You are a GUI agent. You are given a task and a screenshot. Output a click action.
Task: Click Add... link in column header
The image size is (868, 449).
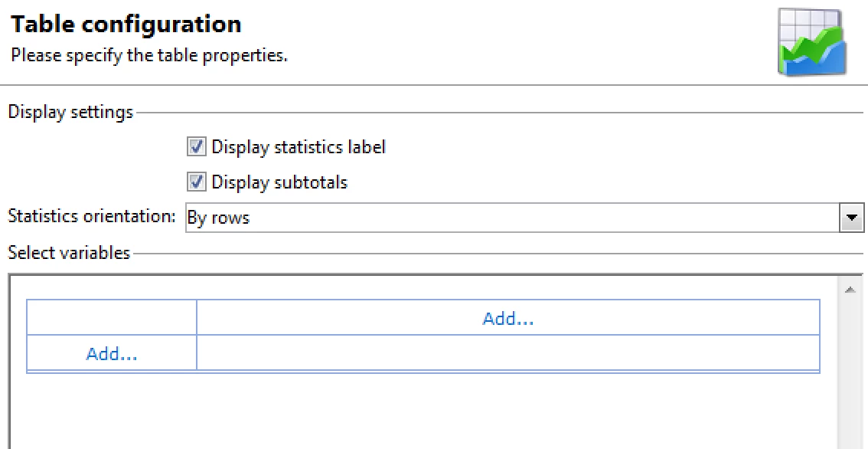(x=507, y=319)
